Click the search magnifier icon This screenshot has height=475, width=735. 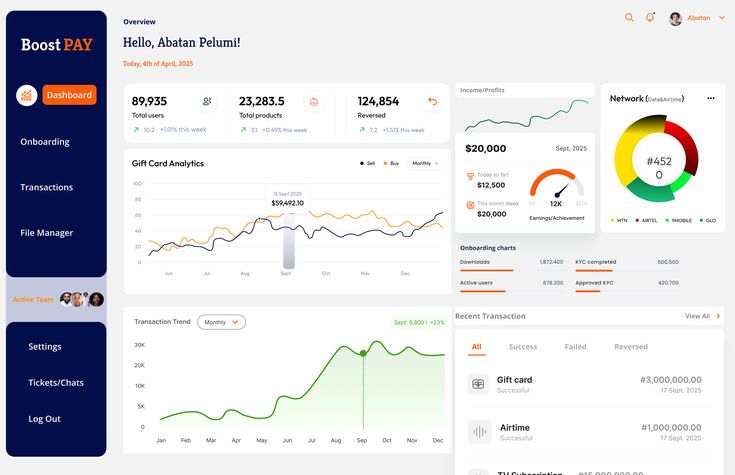click(x=629, y=17)
